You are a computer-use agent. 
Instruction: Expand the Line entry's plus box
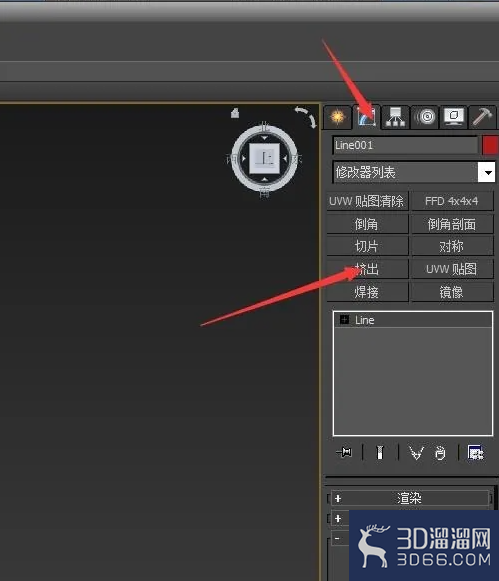[x=345, y=319]
